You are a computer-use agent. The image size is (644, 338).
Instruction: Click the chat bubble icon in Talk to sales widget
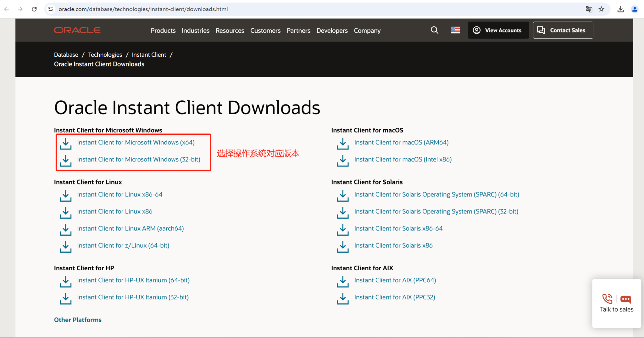click(626, 300)
